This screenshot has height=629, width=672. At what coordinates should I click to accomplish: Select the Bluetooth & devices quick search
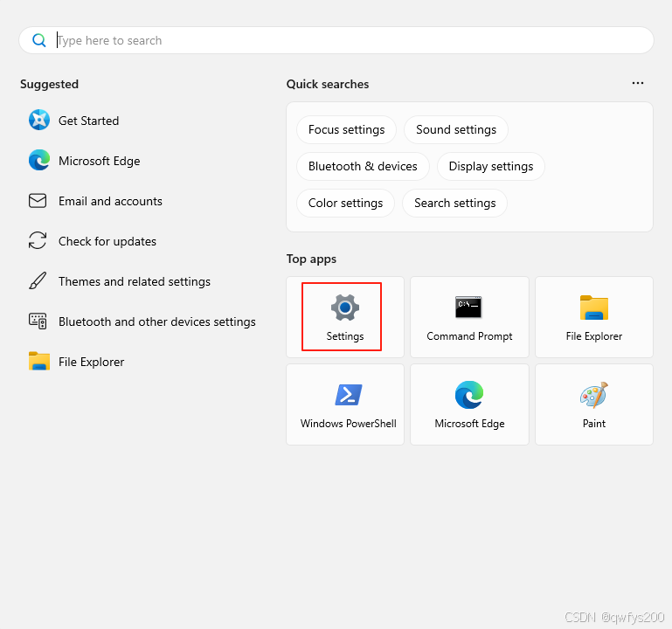click(363, 166)
